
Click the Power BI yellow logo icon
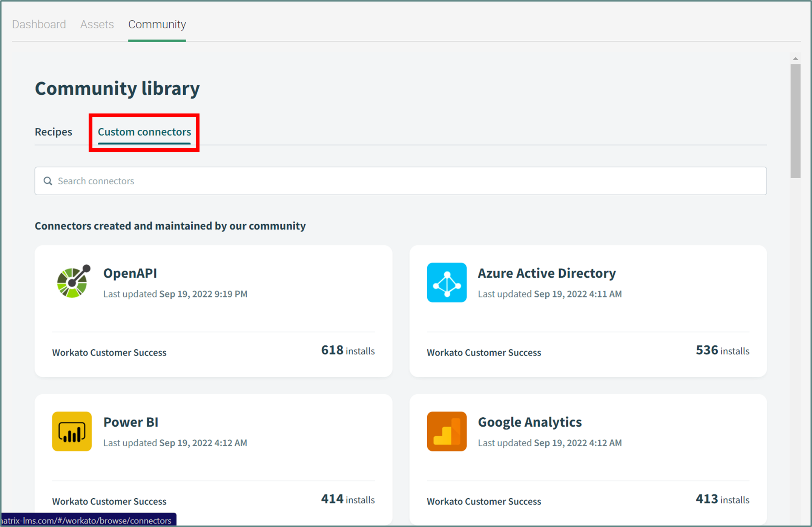coord(72,431)
